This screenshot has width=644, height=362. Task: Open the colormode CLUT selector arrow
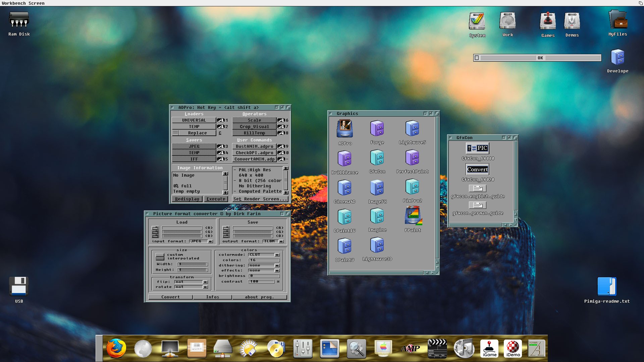tap(277, 255)
